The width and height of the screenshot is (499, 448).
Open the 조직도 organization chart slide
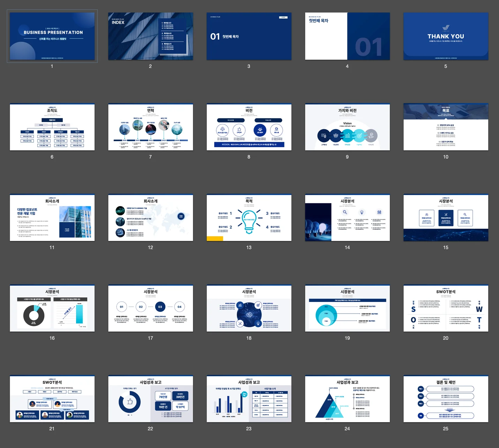click(52, 127)
